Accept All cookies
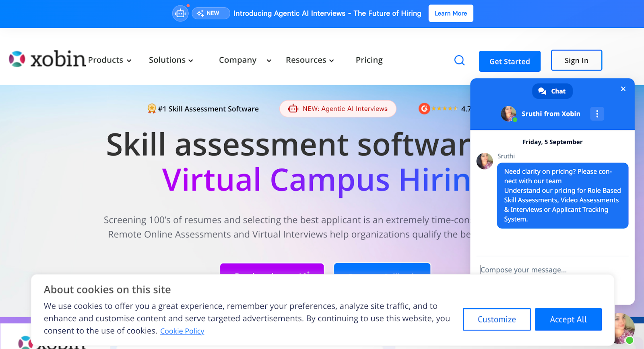 pos(568,319)
